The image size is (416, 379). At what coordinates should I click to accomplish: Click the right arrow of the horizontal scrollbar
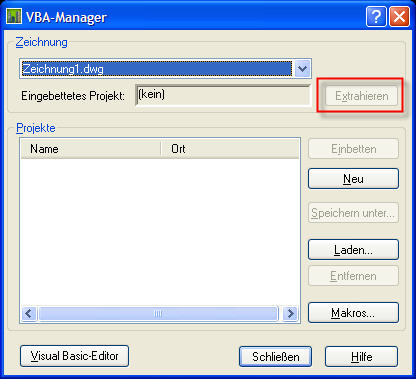pos(290,313)
